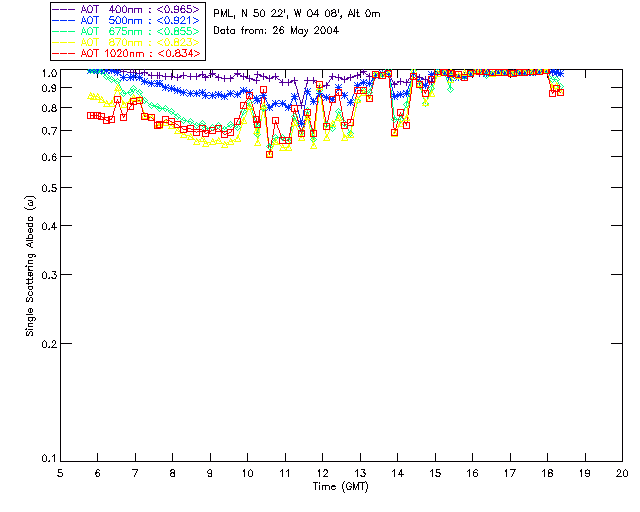The image size is (640, 512).
Task: Click the text 'Data from: 26 May 2004'
Action: (276, 31)
